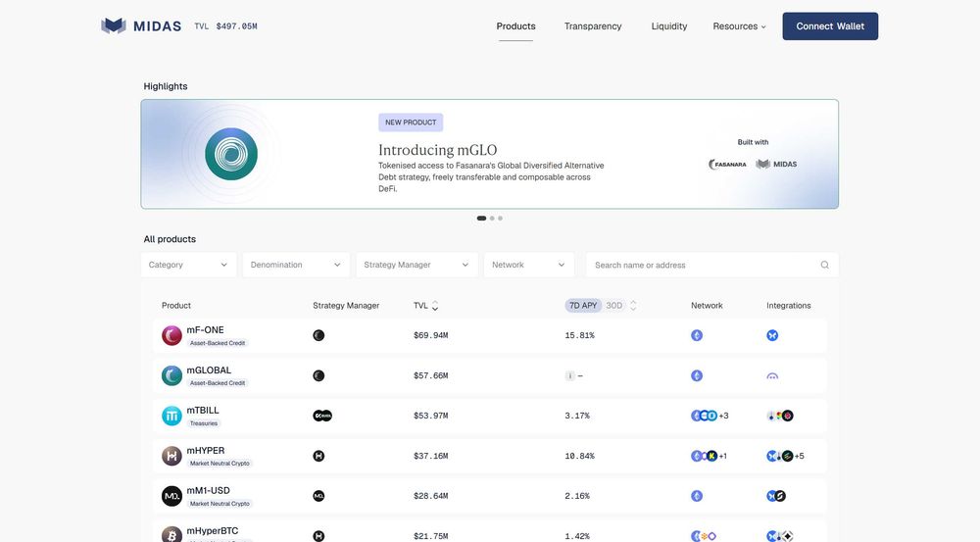
Task: Click the +3 networks count for mTBILL
Action: point(724,416)
